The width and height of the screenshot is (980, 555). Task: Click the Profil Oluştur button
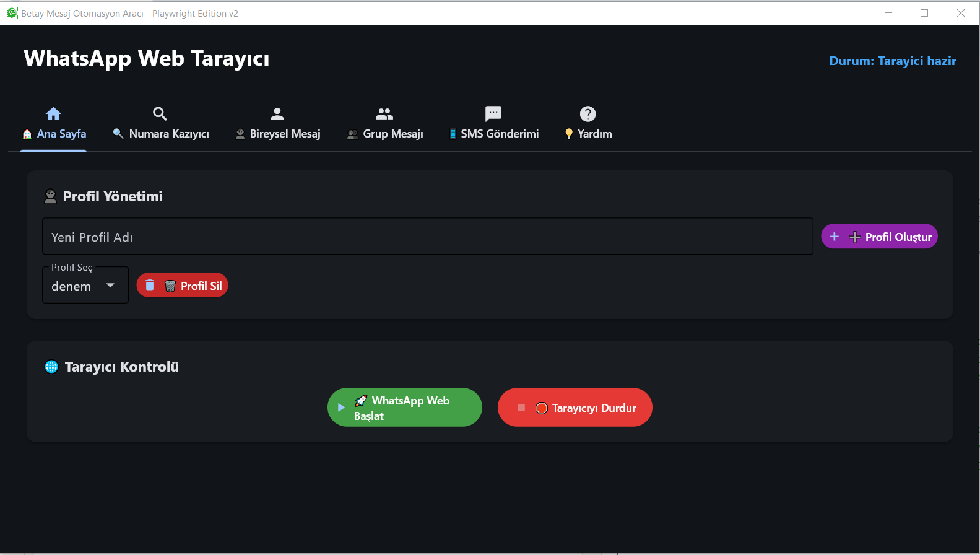click(x=879, y=237)
